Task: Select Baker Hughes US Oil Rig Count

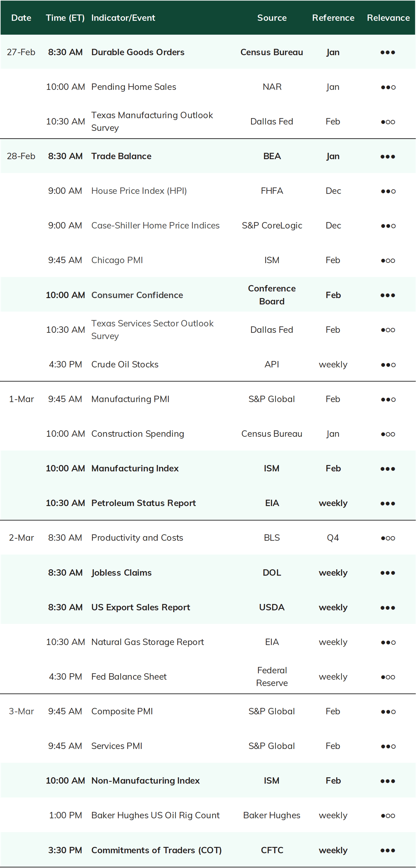Action: [x=155, y=815]
